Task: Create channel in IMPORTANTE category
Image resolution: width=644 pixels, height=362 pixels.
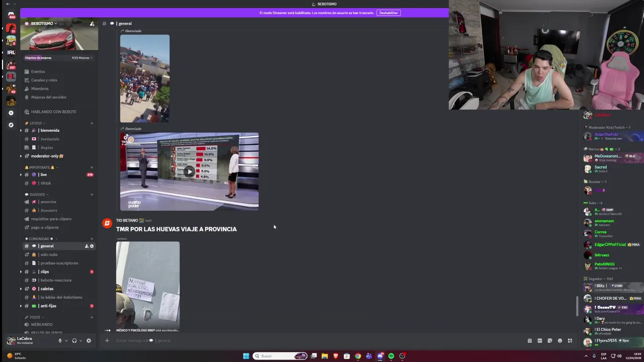Action: click(92, 167)
